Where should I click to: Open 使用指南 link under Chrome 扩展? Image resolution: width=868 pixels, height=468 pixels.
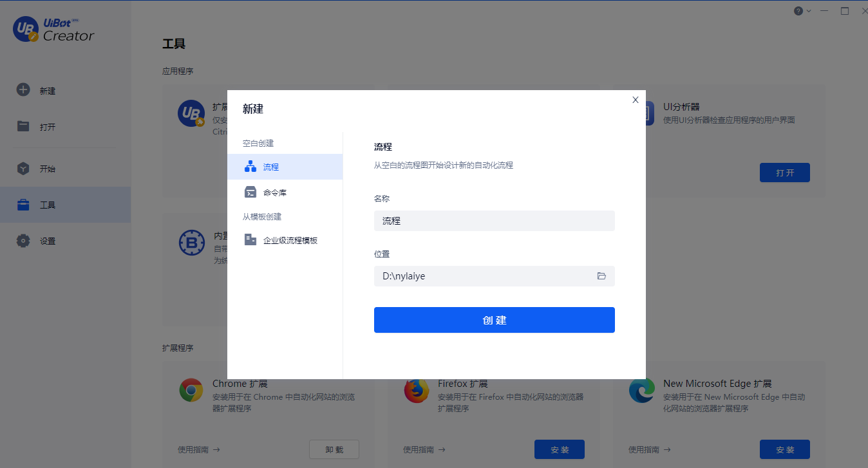pyautogui.click(x=198, y=450)
